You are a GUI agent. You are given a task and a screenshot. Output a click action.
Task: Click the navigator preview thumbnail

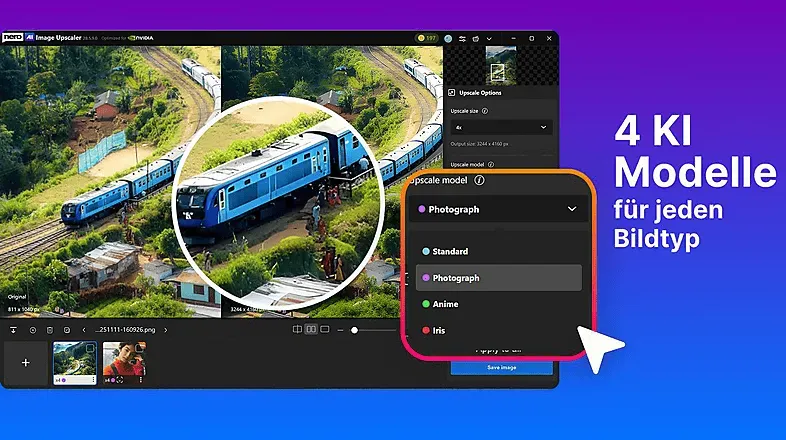pyautogui.click(x=501, y=65)
